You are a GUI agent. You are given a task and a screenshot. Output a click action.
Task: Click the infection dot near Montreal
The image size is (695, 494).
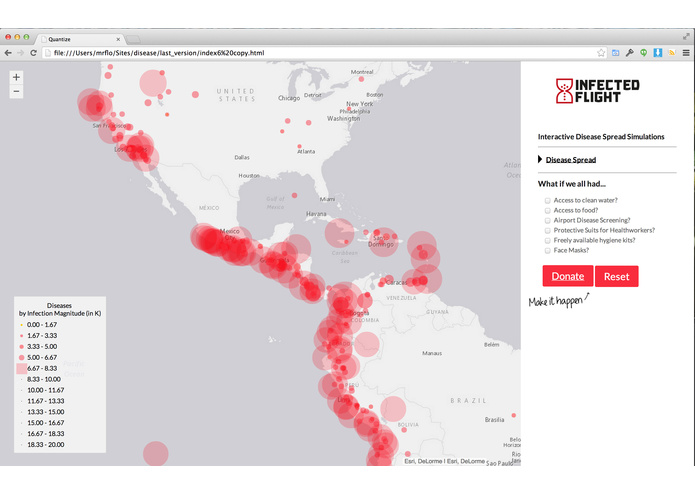click(x=361, y=79)
